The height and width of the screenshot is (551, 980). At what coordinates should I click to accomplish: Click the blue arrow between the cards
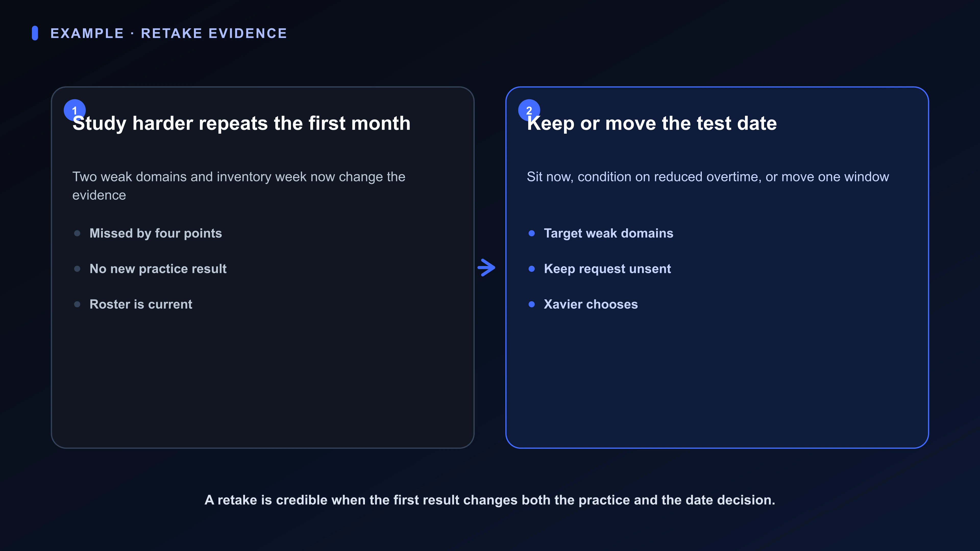tap(487, 268)
